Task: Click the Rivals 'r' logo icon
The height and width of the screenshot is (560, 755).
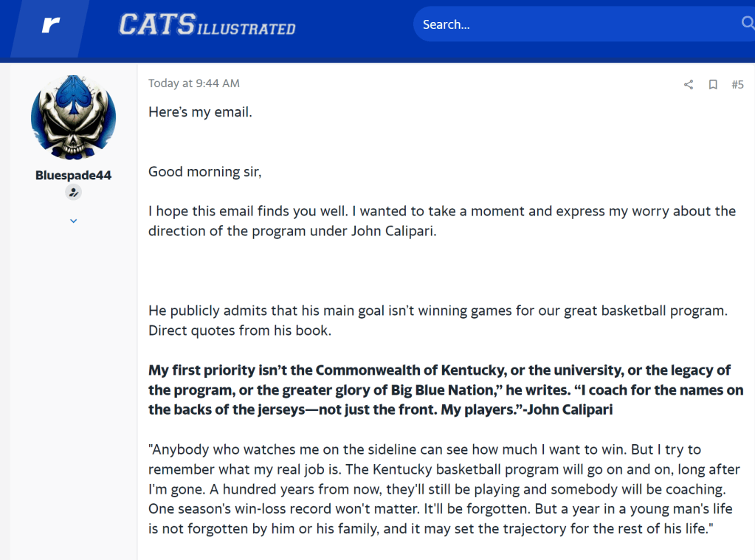Action: [x=51, y=25]
